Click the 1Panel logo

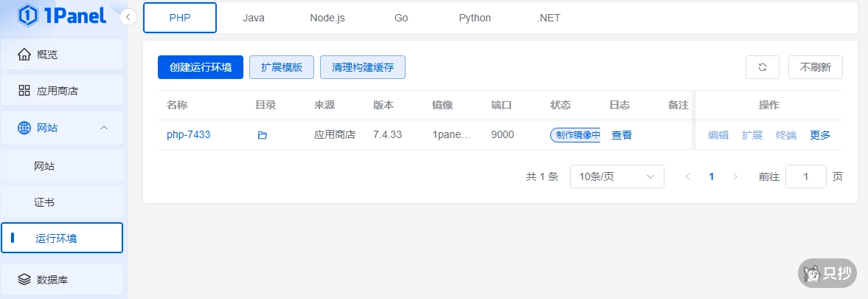tap(62, 15)
